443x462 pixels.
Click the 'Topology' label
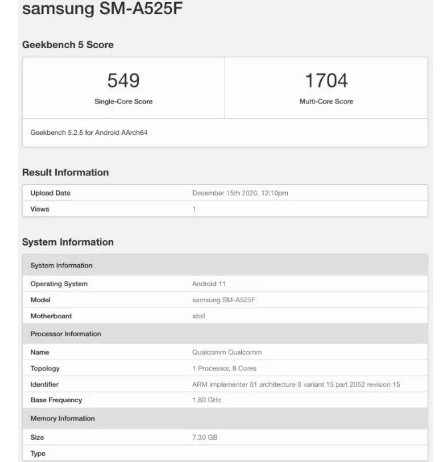(x=45, y=368)
